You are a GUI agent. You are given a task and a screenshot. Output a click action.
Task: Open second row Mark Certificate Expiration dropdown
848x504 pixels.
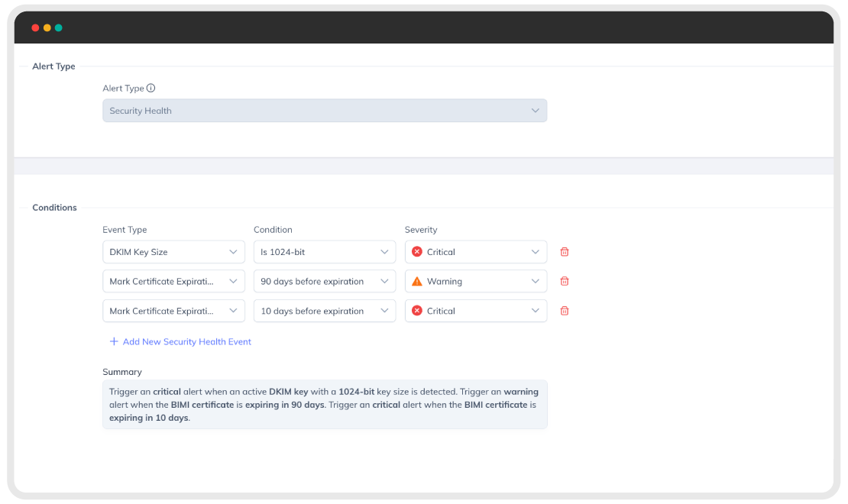(173, 281)
